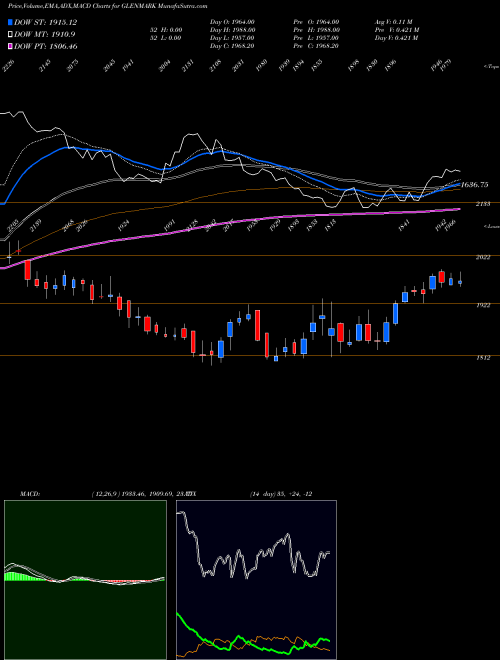This screenshot has height=660, width=500.
Task: Click the 1636.75 EMA end label
Action: point(475,185)
